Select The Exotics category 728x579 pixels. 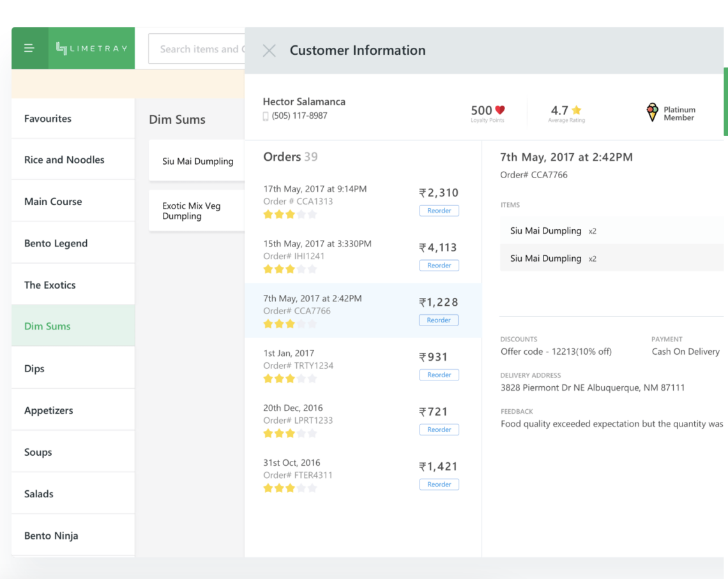coord(49,284)
